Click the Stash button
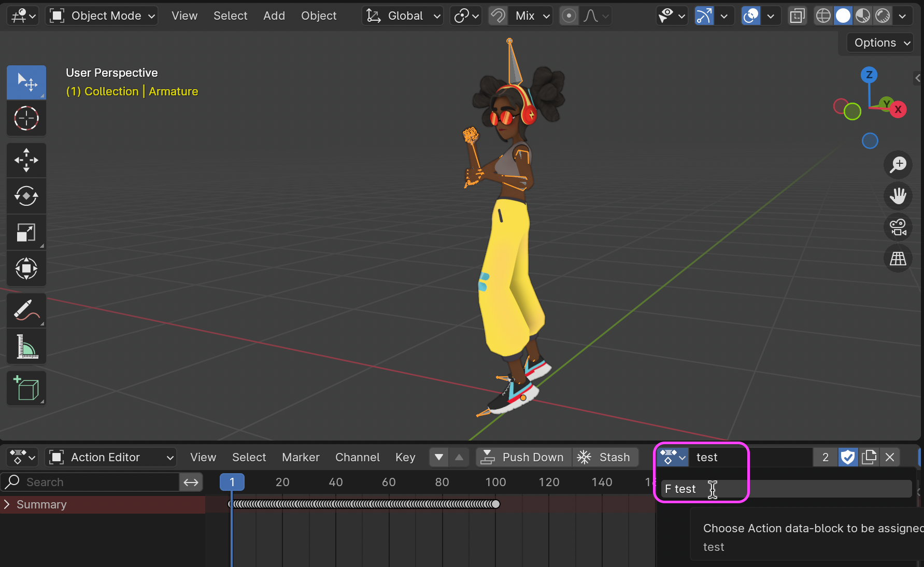 click(605, 457)
